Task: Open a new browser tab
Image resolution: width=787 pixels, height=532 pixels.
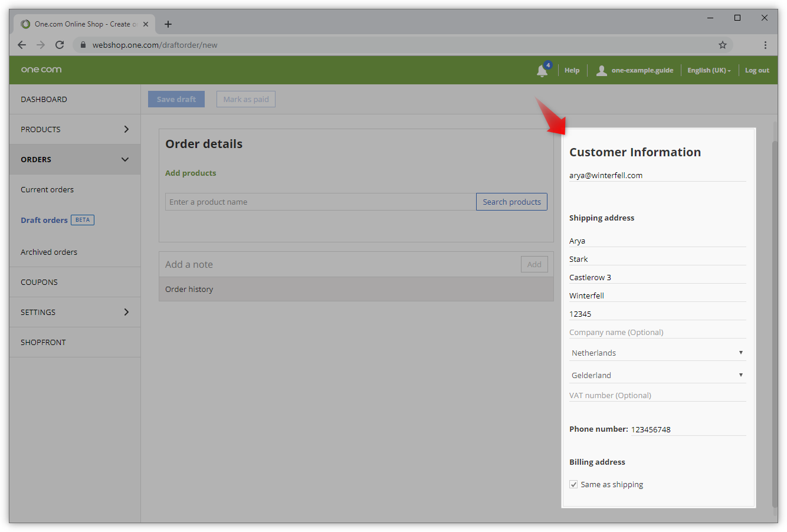Action: [168, 24]
